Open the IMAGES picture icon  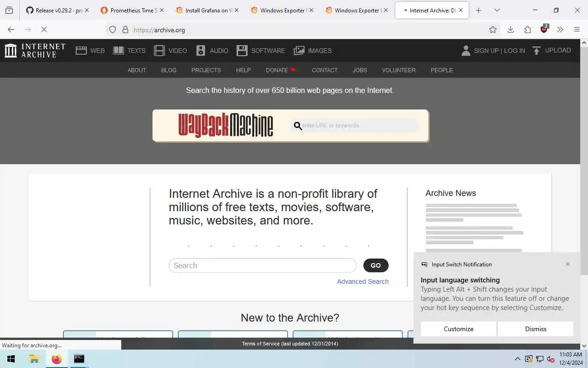pyautogui.click(x=299, y=51)
